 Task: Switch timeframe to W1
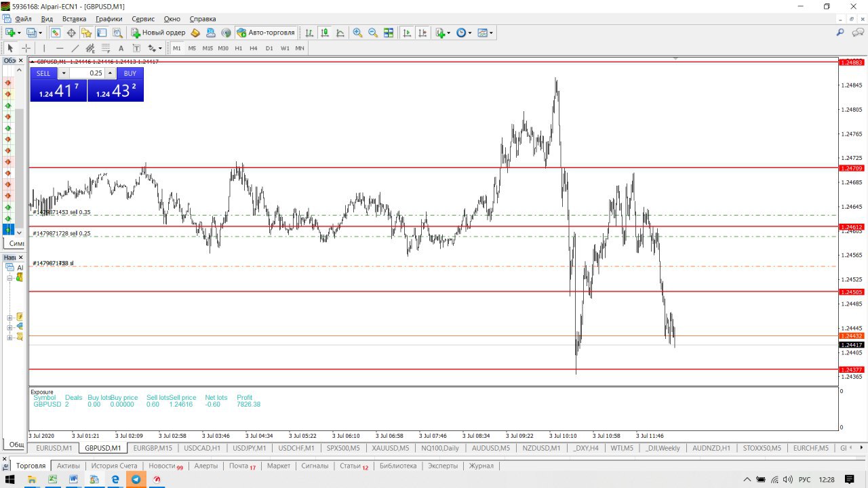285,48
